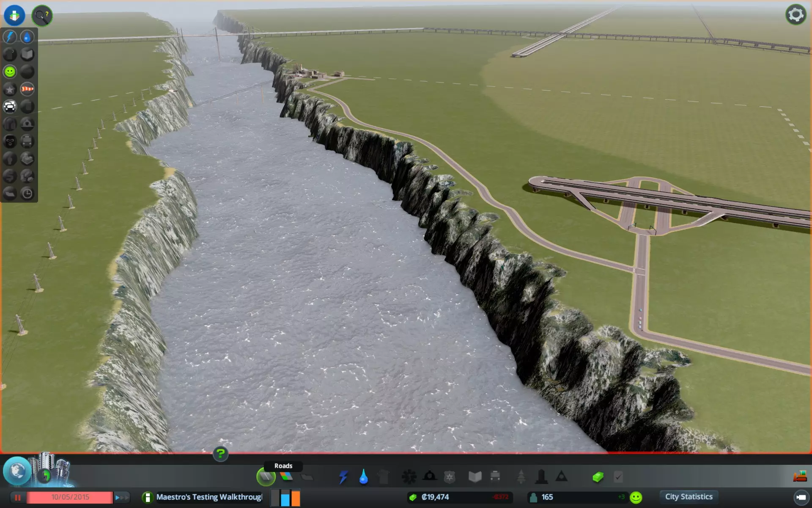Open the Water and Sewage menu
The image size is (812, 508).
pos(363,477)
